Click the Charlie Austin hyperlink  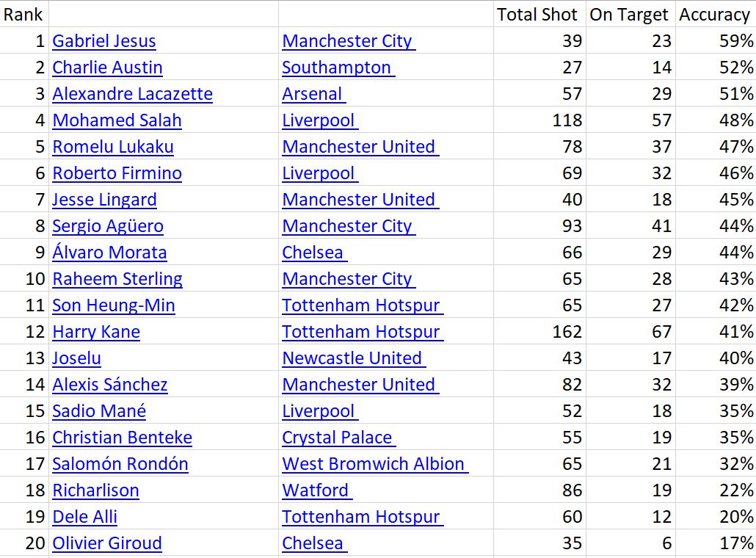click(x=107, y=68)
